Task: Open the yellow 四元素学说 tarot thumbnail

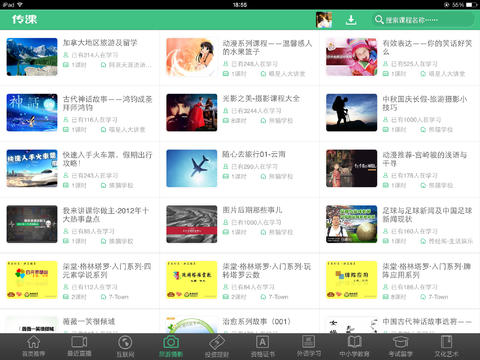Action: coord(32,280)
